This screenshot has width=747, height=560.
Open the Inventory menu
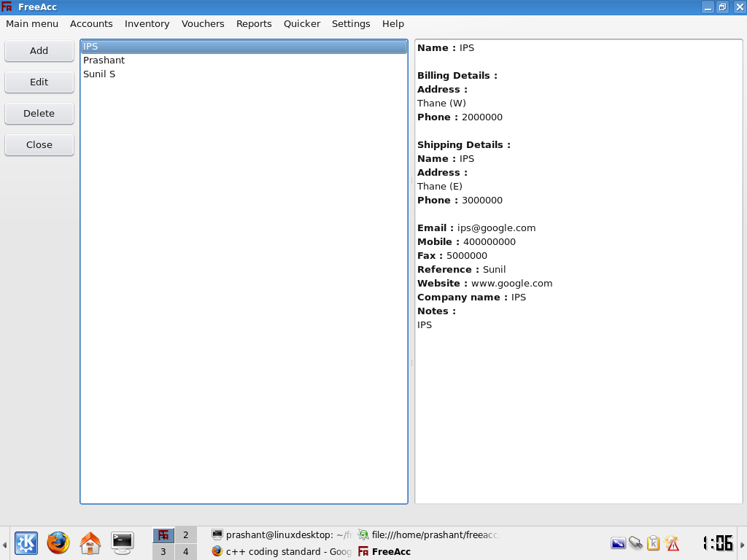[147, 24]
